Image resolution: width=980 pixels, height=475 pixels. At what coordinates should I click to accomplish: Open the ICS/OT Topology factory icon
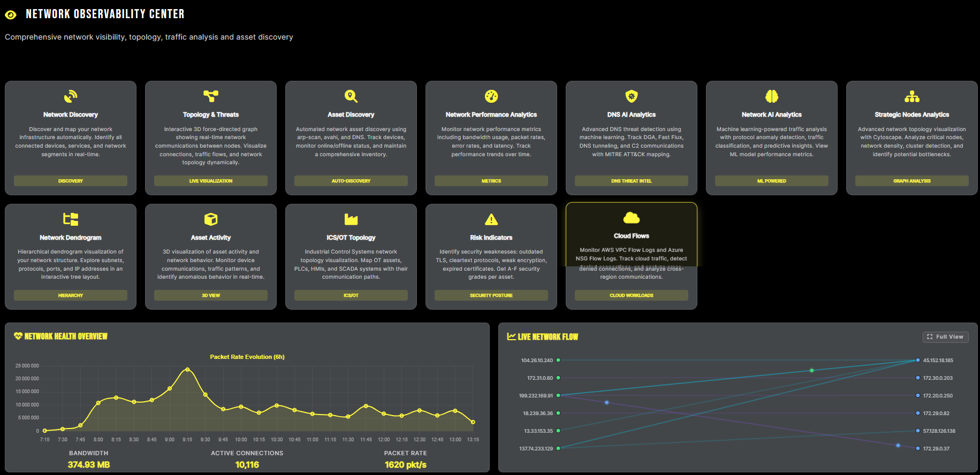[351, 219]
